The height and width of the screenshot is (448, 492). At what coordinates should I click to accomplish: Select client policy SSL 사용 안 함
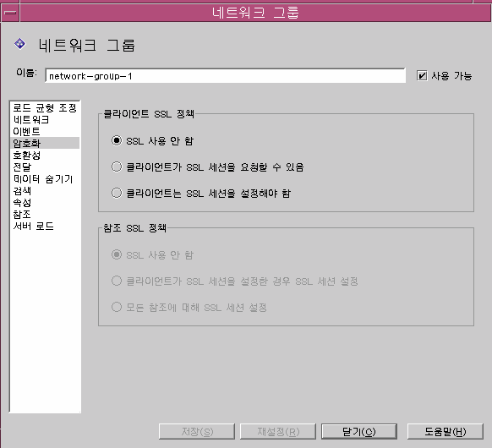(x=117, y=140)
